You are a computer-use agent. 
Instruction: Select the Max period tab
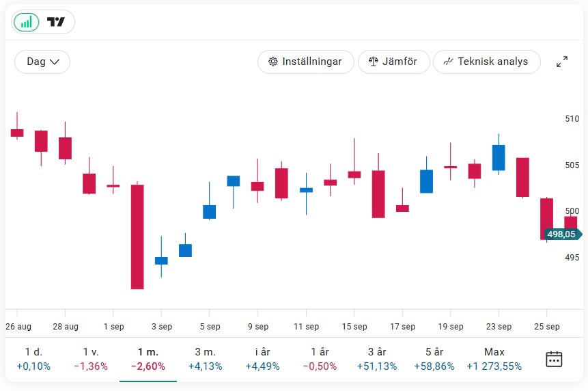tap(494, 359)
